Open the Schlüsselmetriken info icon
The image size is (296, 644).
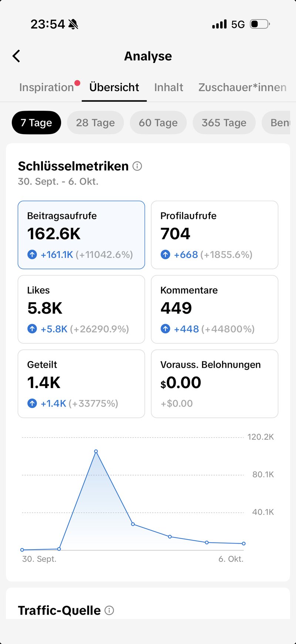tap(137, 166)
